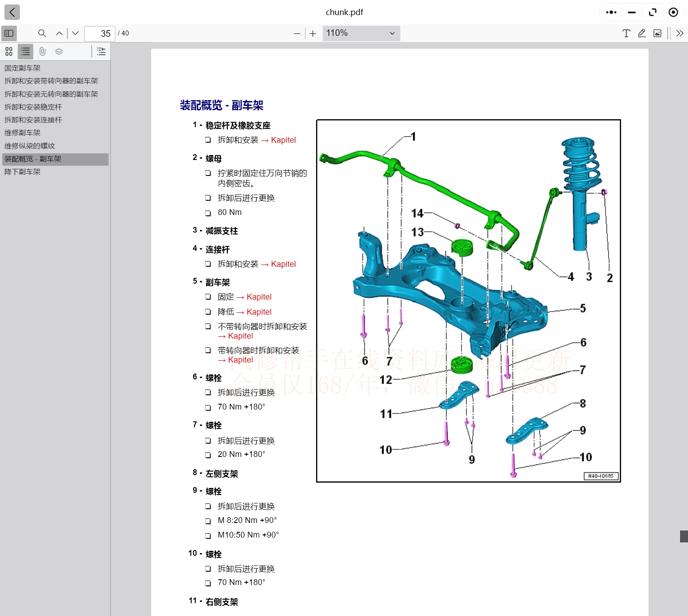Open outline options menu in sidebar
Viewport: 688px width, 616px height.
102,52
